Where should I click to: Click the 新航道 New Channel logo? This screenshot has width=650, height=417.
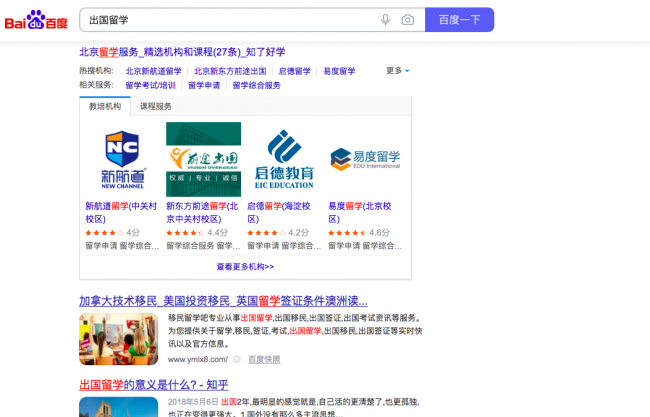pyautogui.click(x=123, y=159)
